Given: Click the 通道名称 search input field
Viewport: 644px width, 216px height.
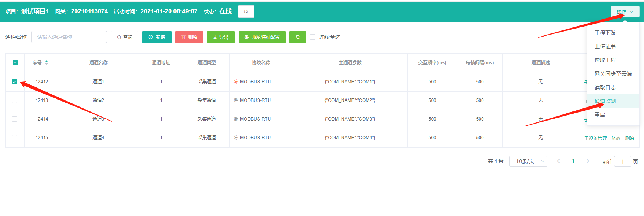Looking at the screenshot, I should click(x=69, y=37).
